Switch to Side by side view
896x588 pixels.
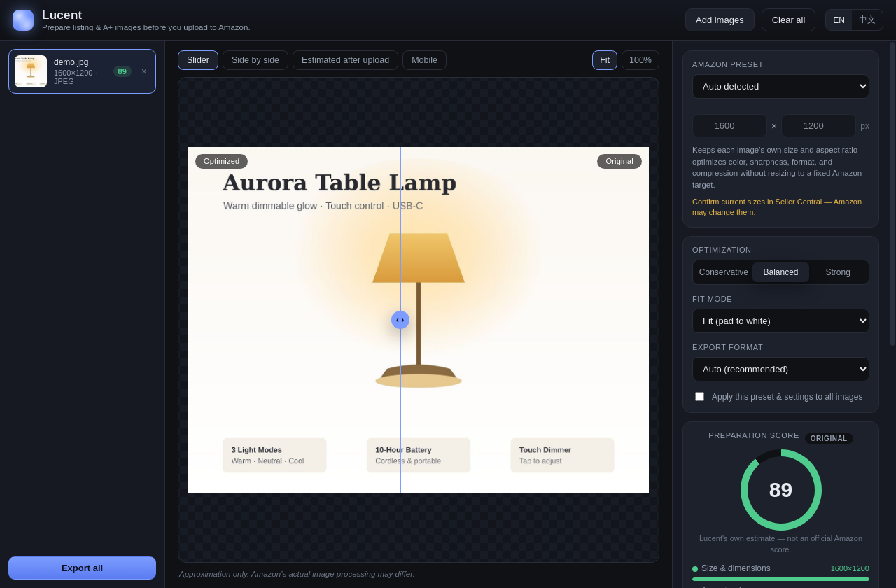tap(255, 60)
